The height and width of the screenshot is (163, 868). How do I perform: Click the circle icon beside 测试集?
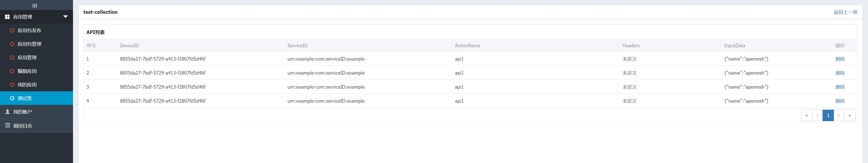pos(12,98)
